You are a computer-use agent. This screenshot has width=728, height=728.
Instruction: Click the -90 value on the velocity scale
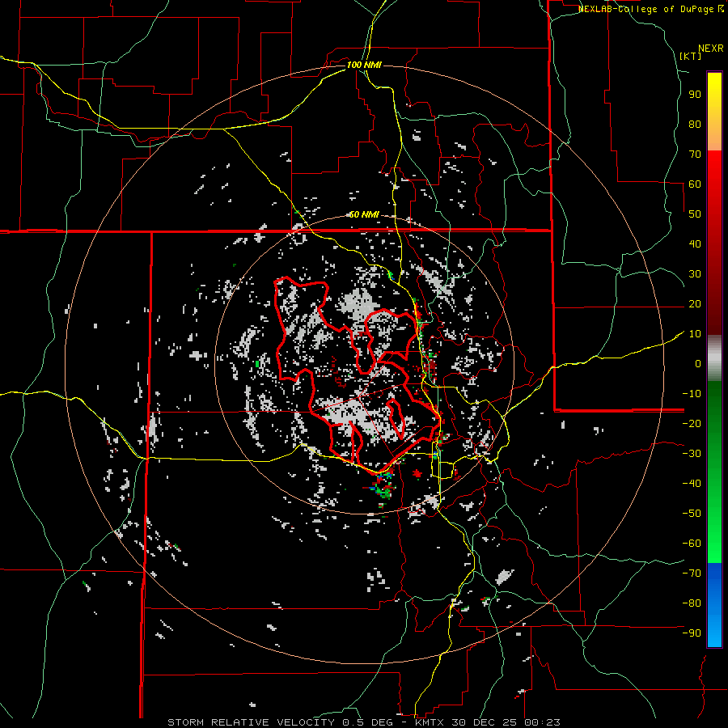pos(692,633)
